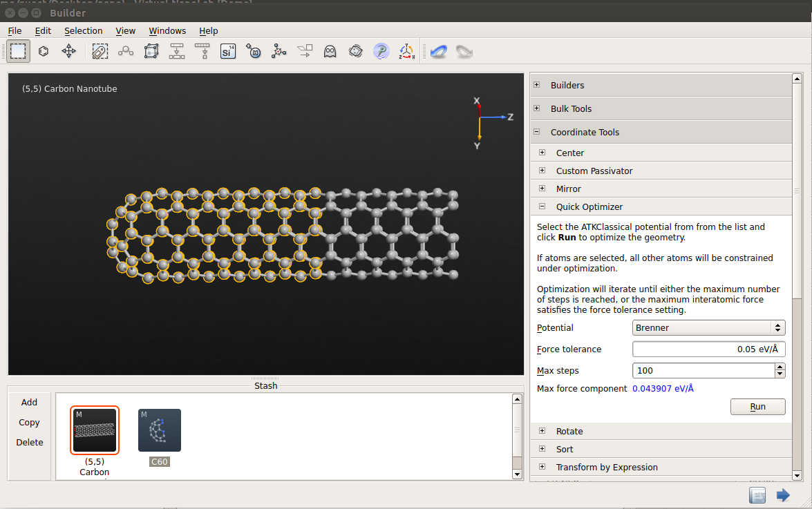The height and width of the screenshot is (509, 812).
Task: Click Delete in the Stash panel
Action: tap(30, 442)
